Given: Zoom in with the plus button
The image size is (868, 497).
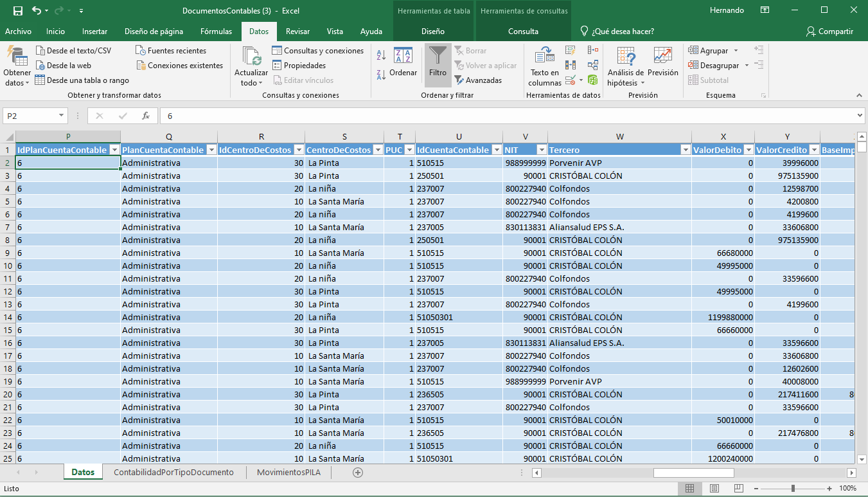Looking at the screenshot, I should click(830, 489).
